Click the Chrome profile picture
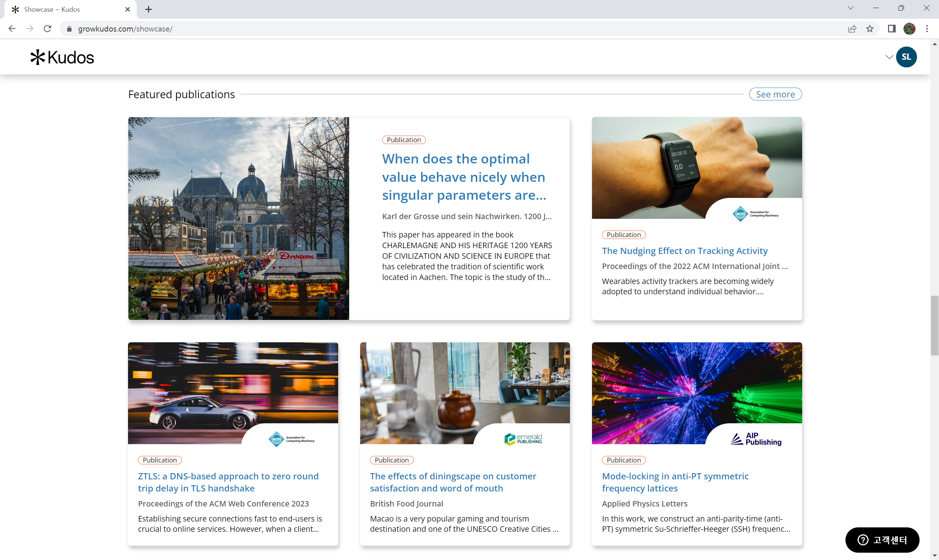The width and height of the screenshot is (939, 560). tap(909, 29)
